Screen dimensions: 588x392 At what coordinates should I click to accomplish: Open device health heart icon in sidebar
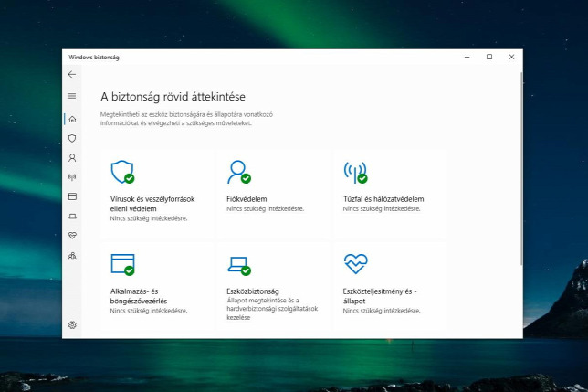[72, 236]
